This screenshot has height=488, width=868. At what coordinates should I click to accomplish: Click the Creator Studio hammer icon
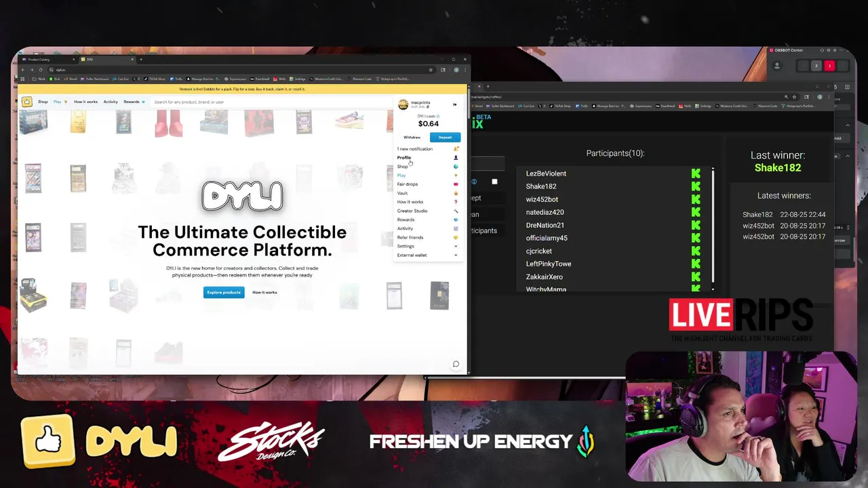(x=456, y=211)
